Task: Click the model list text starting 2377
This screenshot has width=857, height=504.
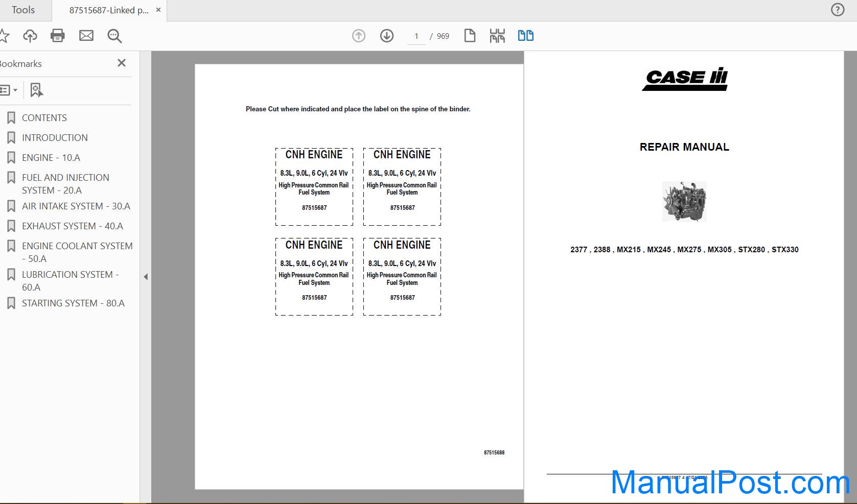Action: 684,250
